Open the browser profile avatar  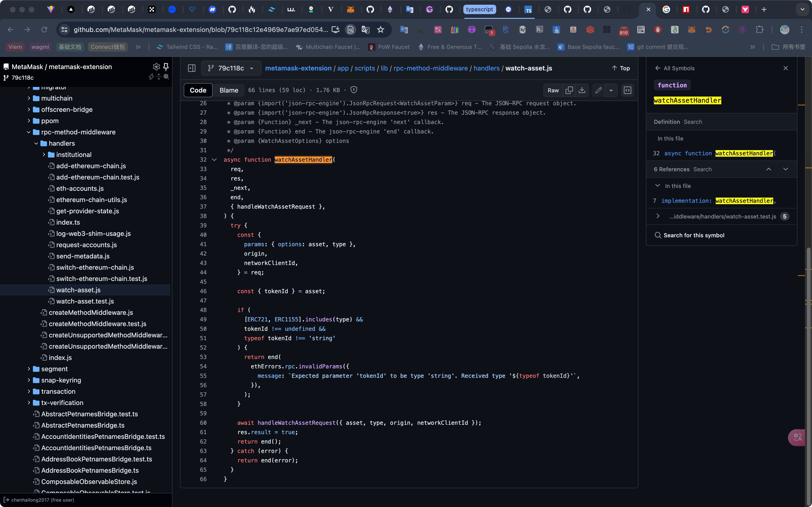[785, 30]
